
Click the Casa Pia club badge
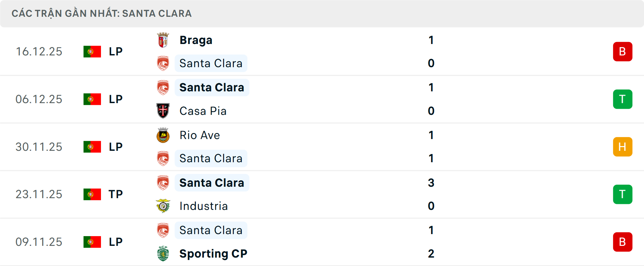163,111
